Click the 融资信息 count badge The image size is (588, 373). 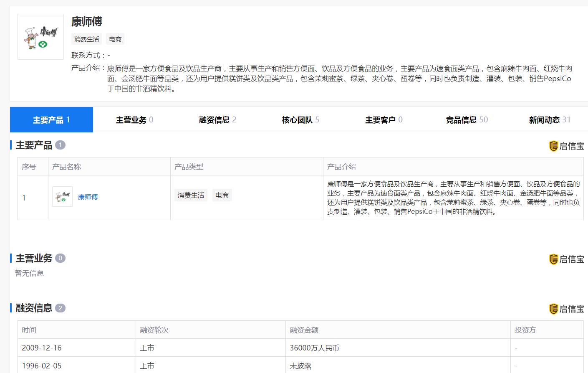pos(60,308)
